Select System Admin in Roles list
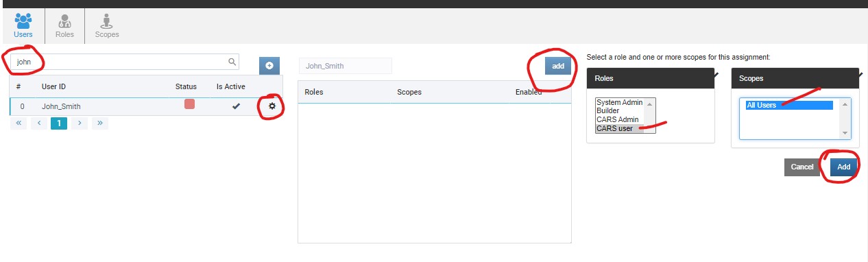The height and width of the screenshot is (262, 868). point(620,103)
